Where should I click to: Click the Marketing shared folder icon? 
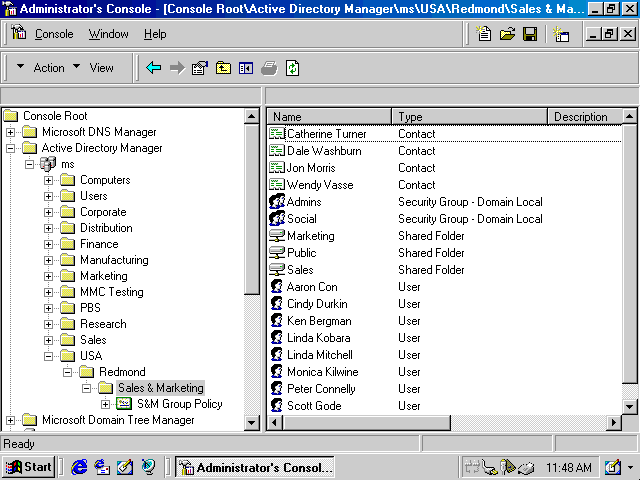click(x=277, y=236)
